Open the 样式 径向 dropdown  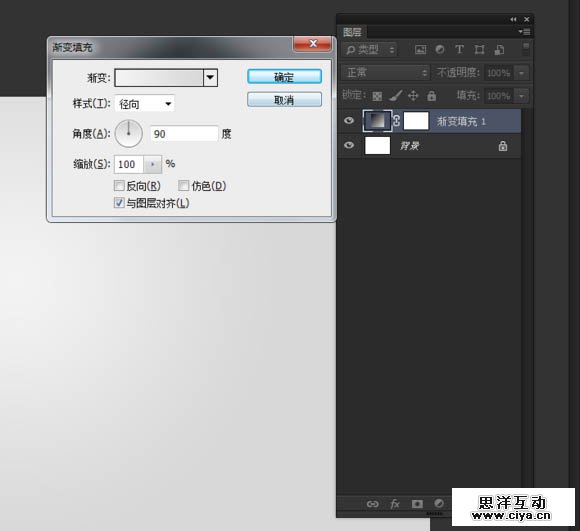pos(145,104)
